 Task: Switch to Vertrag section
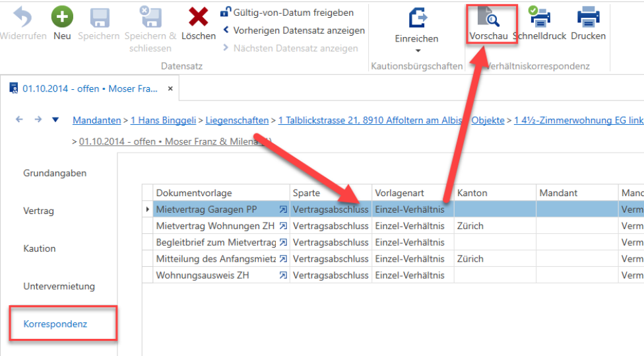coord(39,211)
